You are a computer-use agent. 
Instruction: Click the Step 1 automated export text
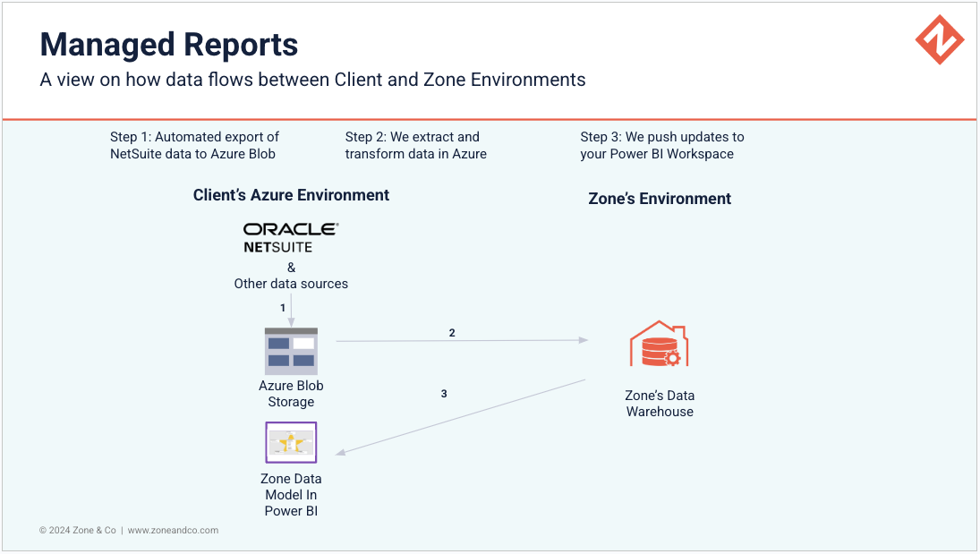[x=194, y=145]
